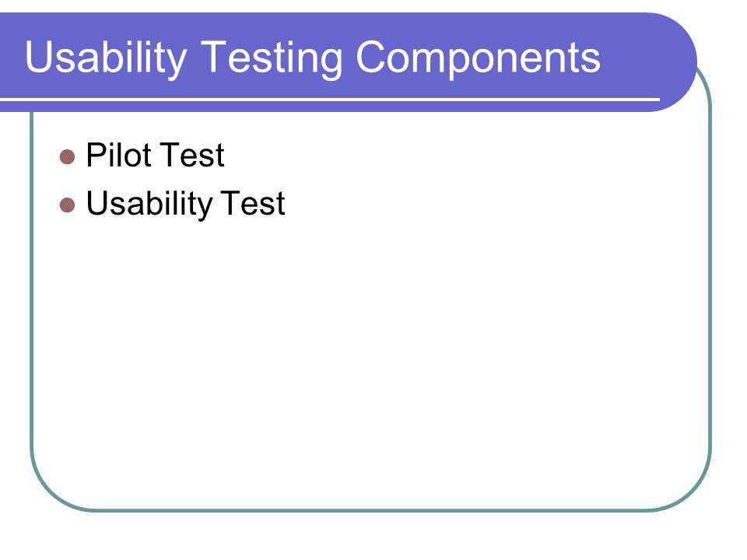Screen dimensions: 747x560
Task: Click the bullet dot beside Pilot Test
Action: (67, 156)
